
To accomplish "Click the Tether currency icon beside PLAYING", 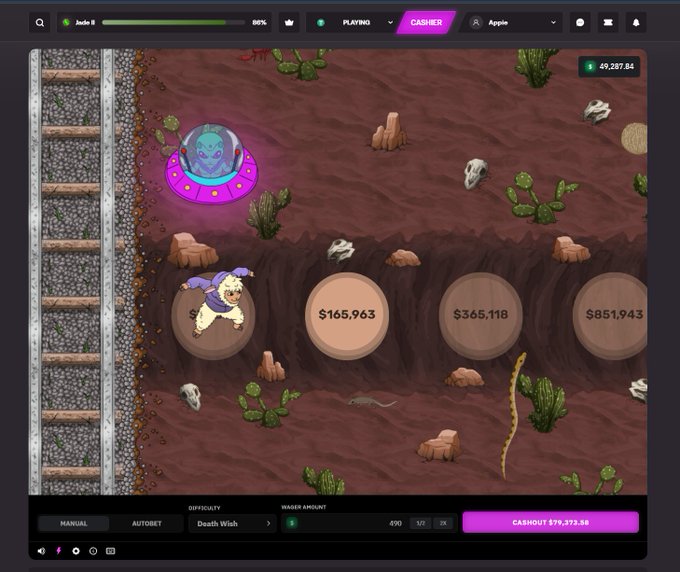I will click(x=320, y=23).
